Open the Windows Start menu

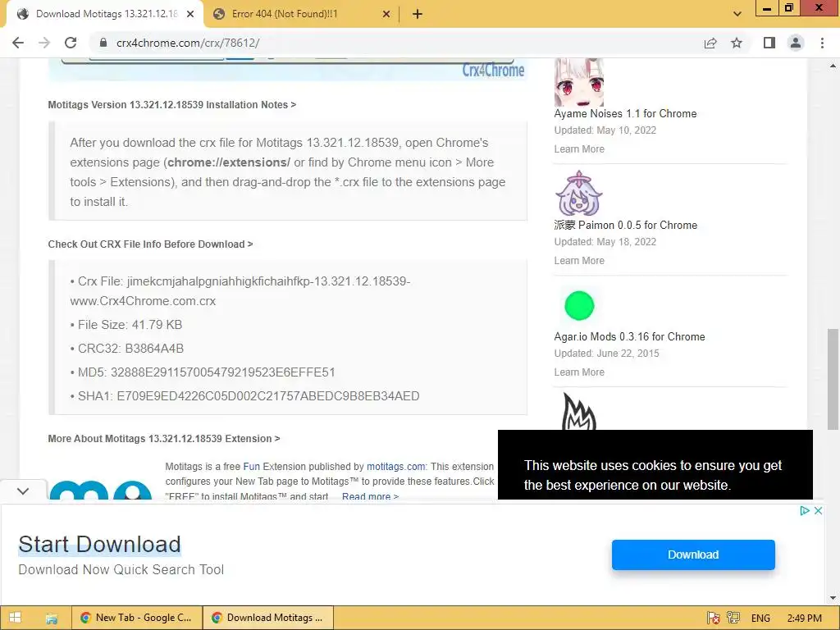[x=15, y=618]
